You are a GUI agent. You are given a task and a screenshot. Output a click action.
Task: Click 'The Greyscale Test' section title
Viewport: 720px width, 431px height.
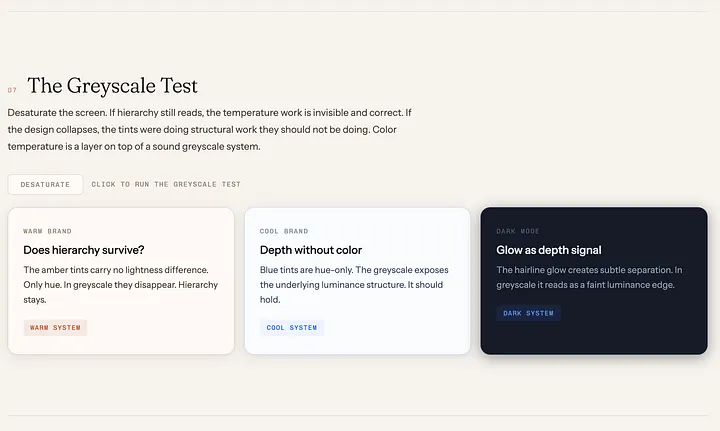click(112, 86)
